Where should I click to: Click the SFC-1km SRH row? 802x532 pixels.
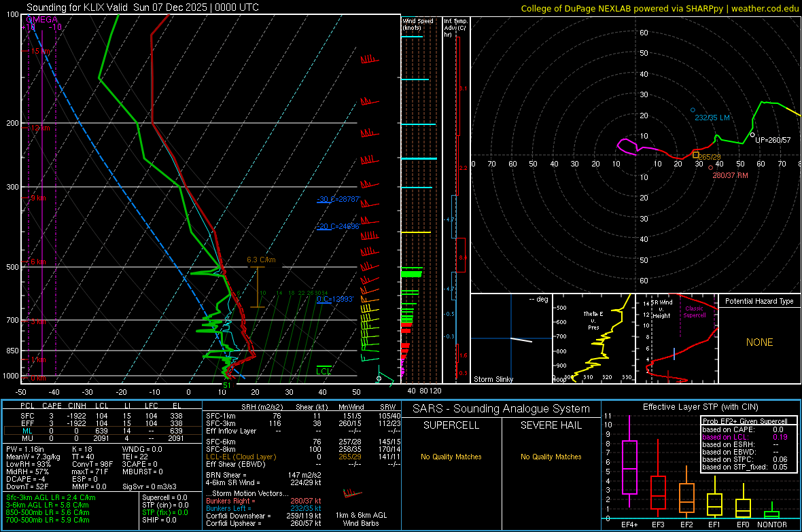pos(302,416)
